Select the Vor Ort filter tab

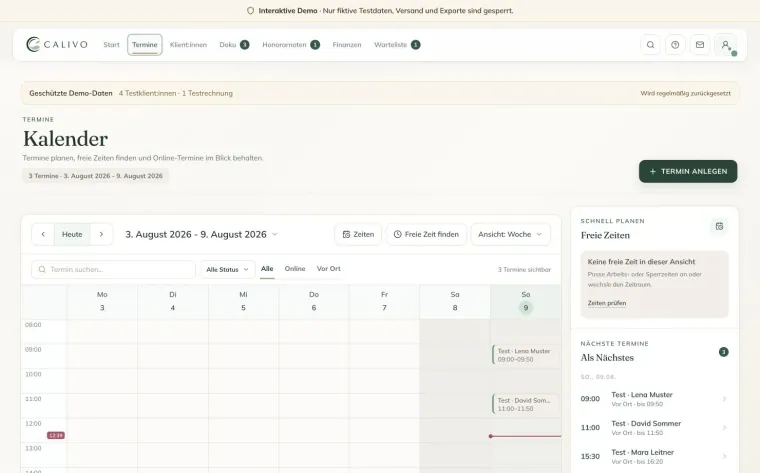pos(329,268)
